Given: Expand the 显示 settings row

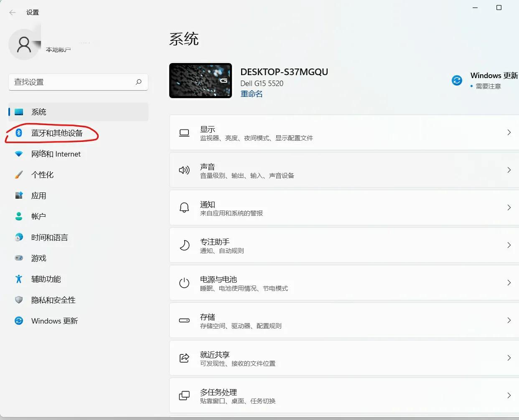Looking at the screenshot, I should pos(343,132).
